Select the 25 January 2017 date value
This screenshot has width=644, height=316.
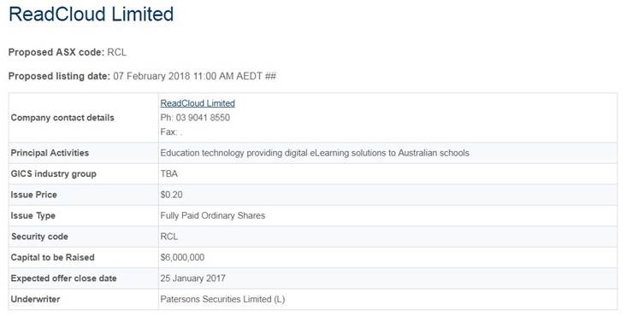click(x=192, y=278)
